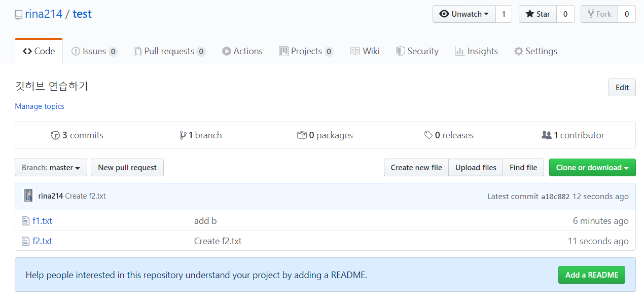Open the Branch: master dropdown
This screenshot has width=644, height=308.
tap(51, 168)
